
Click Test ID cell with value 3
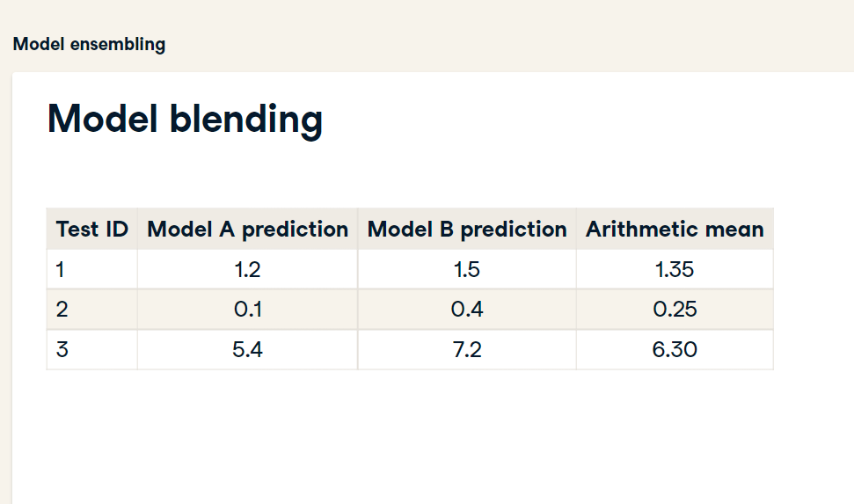point(92,349)
